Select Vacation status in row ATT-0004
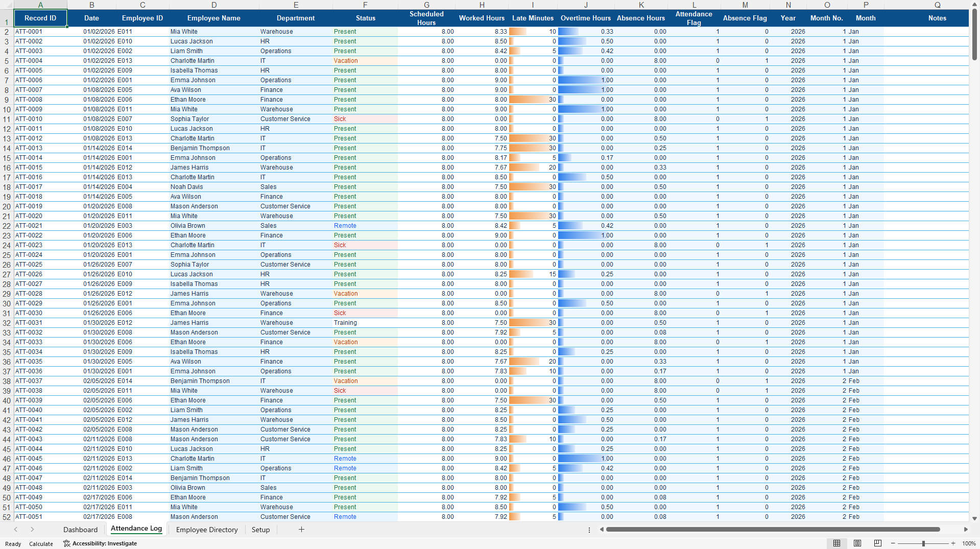 pos(365,61)
